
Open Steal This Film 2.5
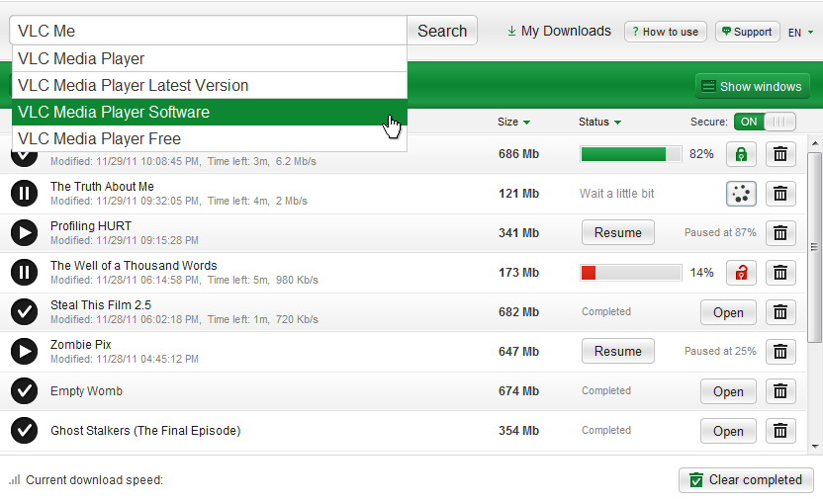(728, 312)
